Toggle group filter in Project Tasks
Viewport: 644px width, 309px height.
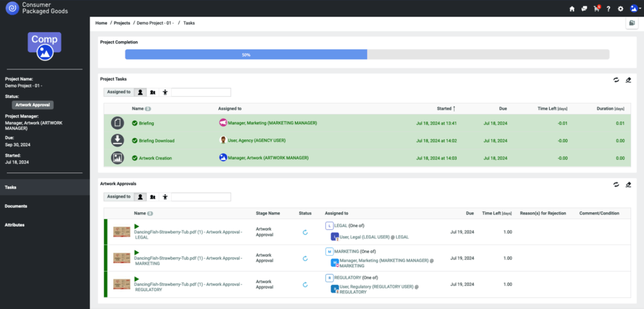click(153, 92)
